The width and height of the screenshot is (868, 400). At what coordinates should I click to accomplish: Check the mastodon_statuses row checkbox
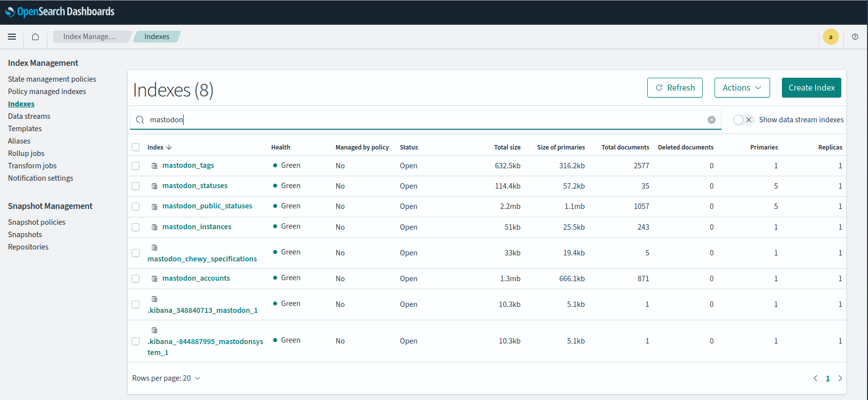[x=136, y=186]
